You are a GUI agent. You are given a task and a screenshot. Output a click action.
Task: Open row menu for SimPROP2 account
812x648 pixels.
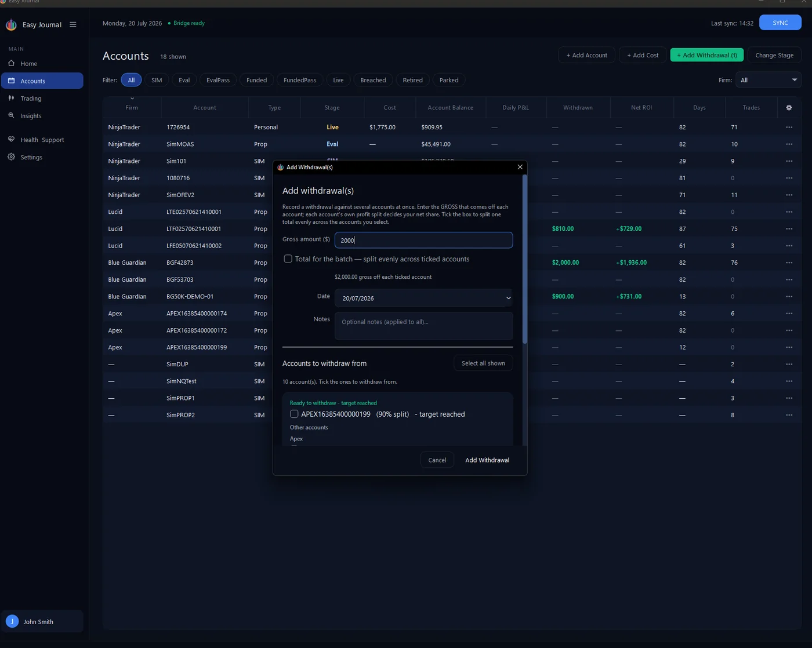click(789, 415)
